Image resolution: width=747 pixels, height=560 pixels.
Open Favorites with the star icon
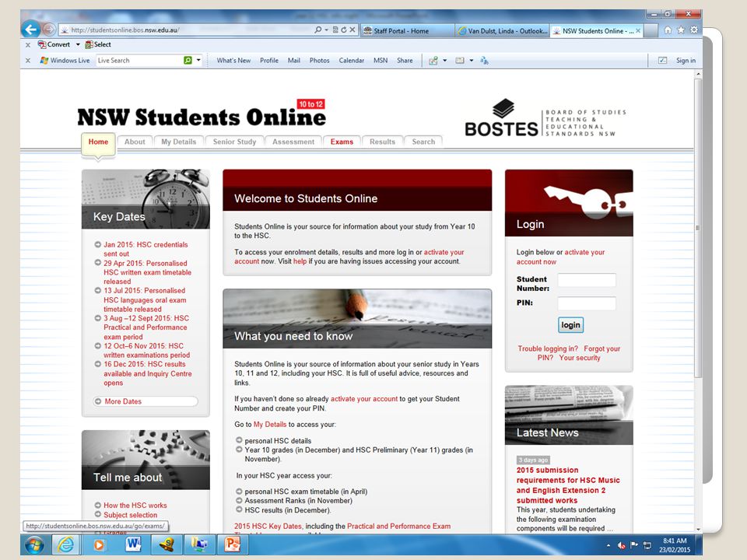click(681, 30)
